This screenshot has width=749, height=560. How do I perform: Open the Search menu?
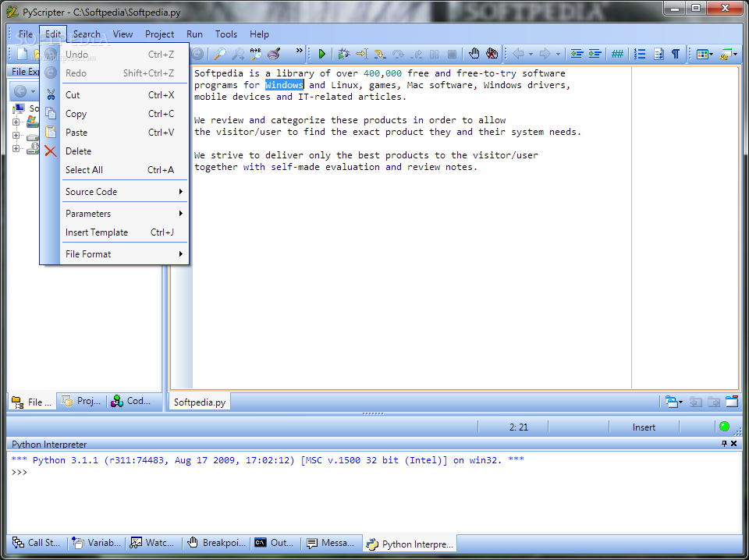87,34
